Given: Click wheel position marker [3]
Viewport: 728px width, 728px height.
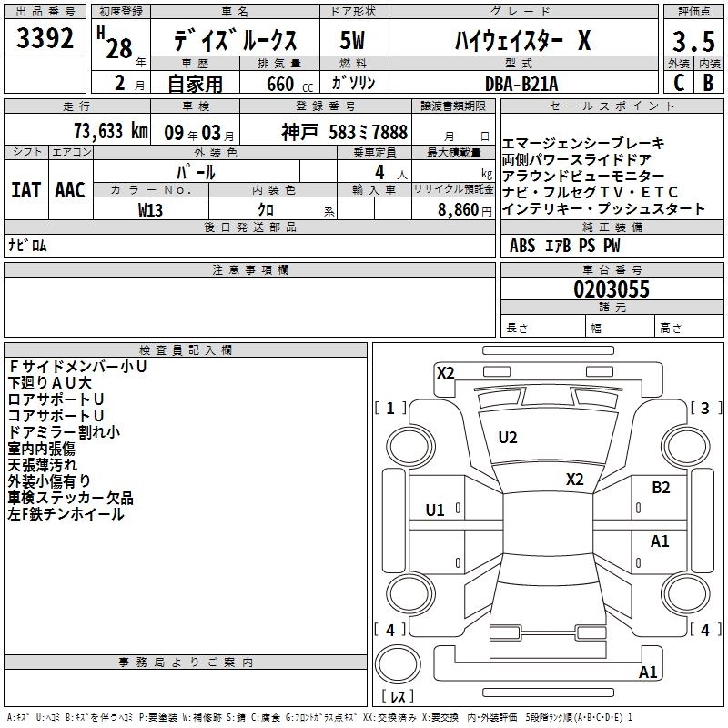Looking at the screenshot, I should 704,409.
